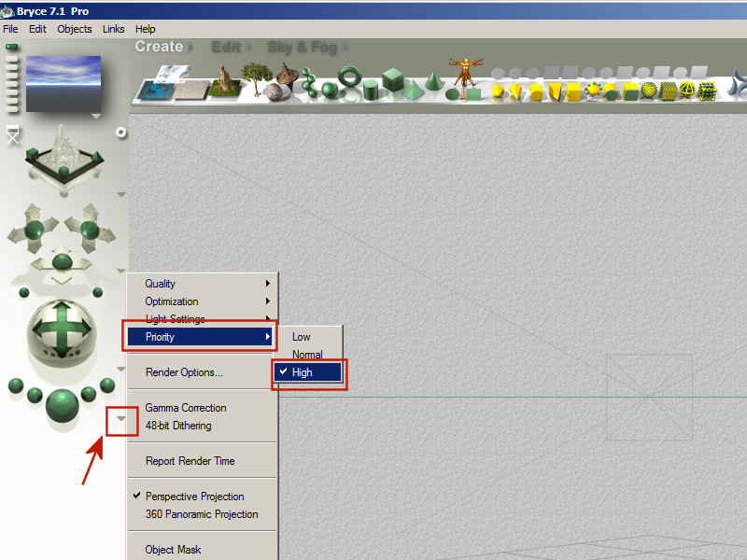
Task: Create a green cone primitive
Action: coord(433,80)
